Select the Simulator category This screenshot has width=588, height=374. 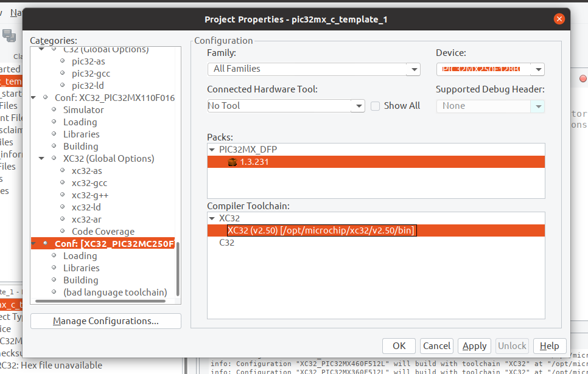(x=83, y=110)
